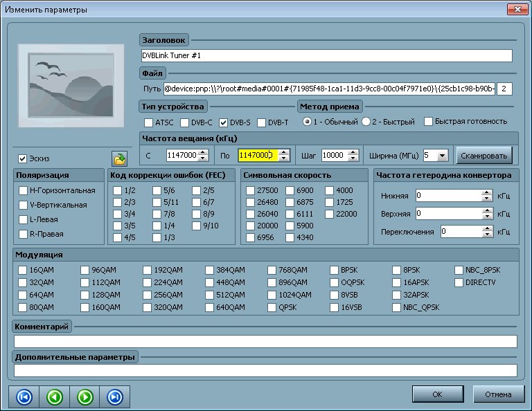
Task: Enable H-Горизонтальная polarization checkbox
Action: [x=24, y=190]
